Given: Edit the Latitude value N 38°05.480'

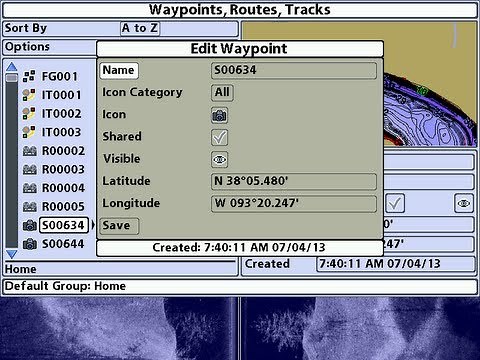Looking at the screenshot, I should (x=294, y=181).
